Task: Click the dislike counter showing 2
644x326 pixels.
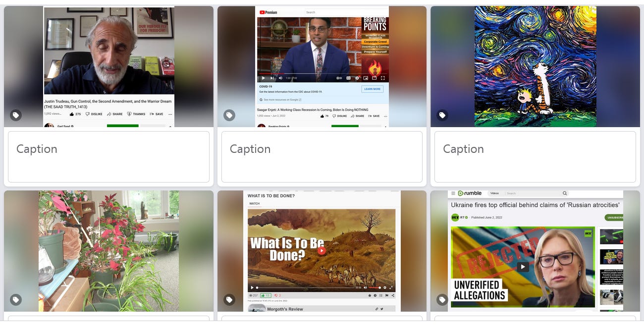Action: [277, 295]
